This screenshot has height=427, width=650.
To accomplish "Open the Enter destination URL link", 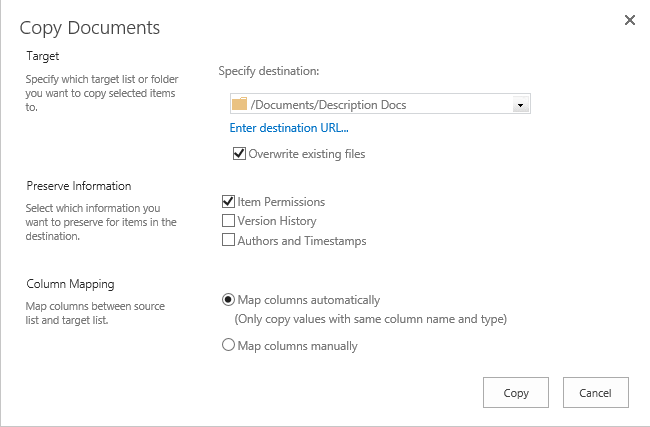I will (x=289, y=128).
